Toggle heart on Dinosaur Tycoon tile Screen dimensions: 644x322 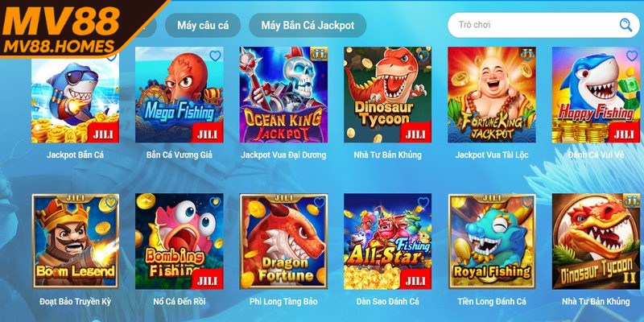423,55
